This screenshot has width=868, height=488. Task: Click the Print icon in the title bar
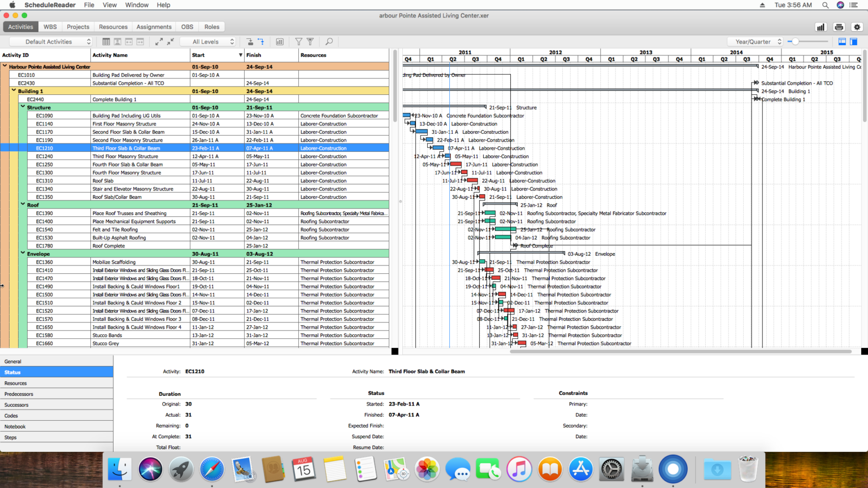839,27
